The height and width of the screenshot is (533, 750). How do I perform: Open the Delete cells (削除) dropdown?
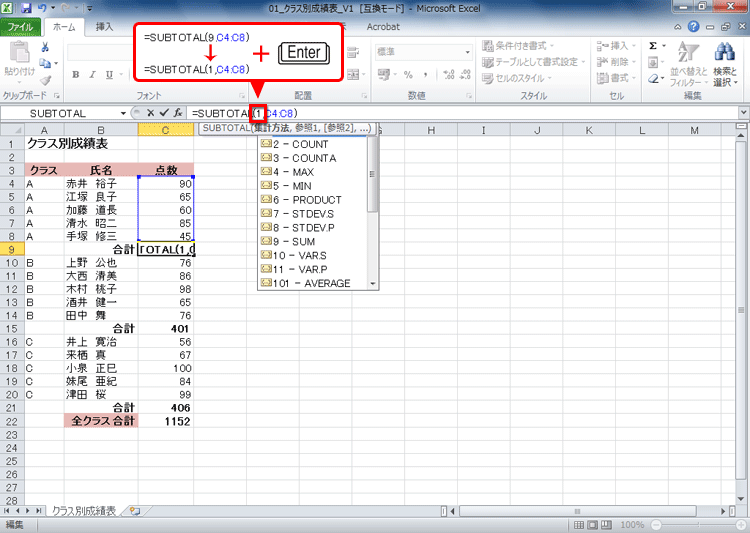pos(616,62)
